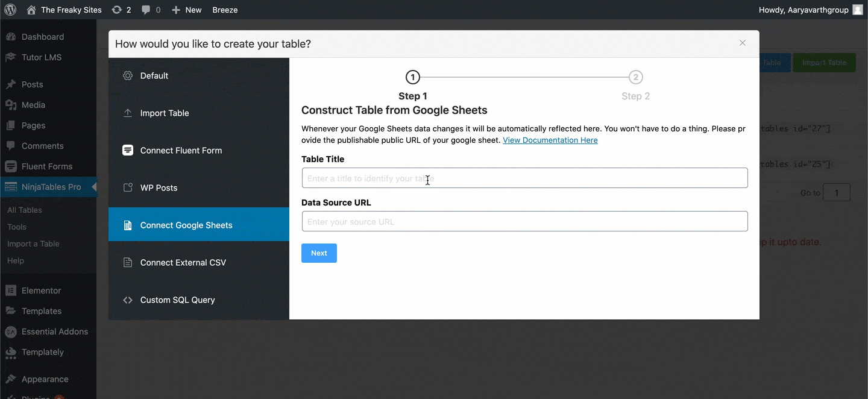
Task: Click the Import Table upload icon
Action: click(128, 113)
